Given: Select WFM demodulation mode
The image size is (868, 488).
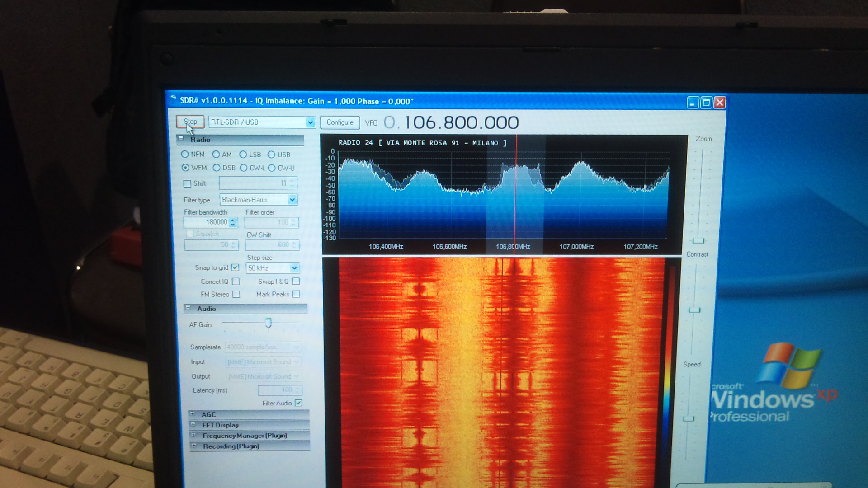Looking at the screenshot, I should point(185,168).
